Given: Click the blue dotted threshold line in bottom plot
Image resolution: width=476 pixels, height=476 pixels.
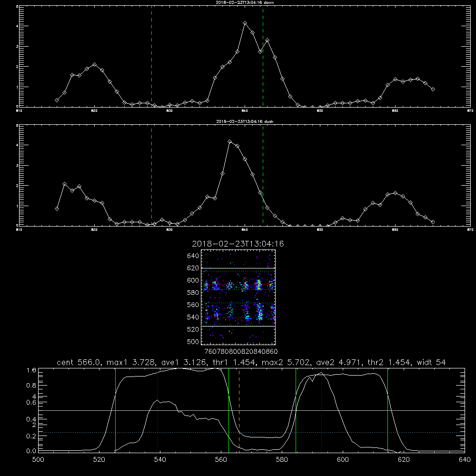Looking at the screenshot, I should pyautogui.click(x=251, y=432).
